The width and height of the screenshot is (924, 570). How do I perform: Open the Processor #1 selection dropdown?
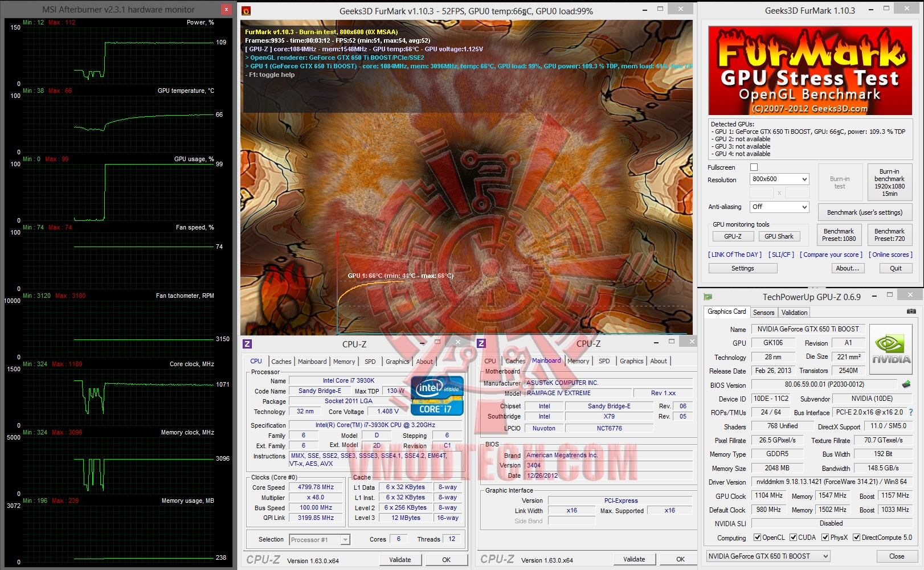pyautogui.click(x=319, y=540)
